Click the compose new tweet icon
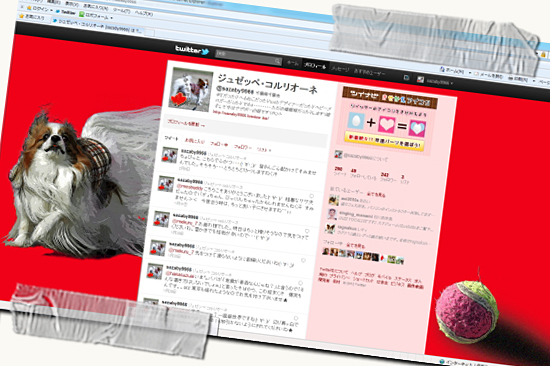The height and width of the screenshot is (366, 550). click(406, 78)
